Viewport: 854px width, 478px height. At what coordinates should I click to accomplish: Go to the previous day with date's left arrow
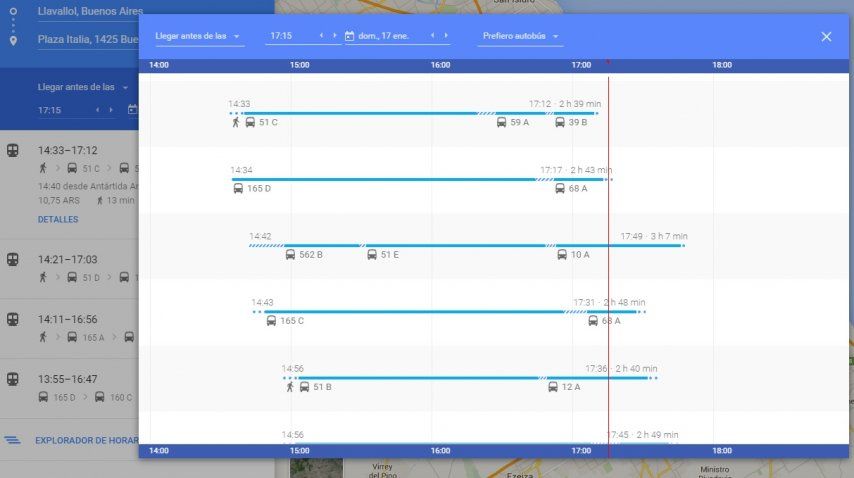pyautogui.click(x=432, y=36)
